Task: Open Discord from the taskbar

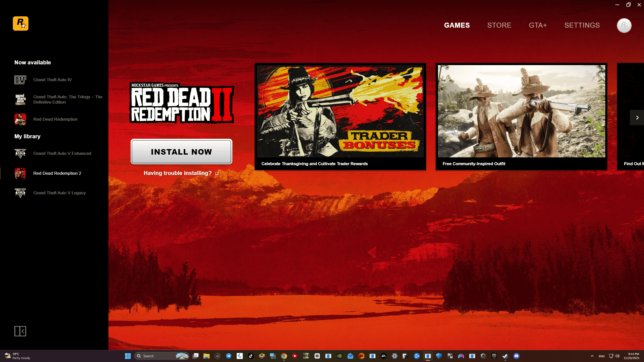Action: pos(516,356)
